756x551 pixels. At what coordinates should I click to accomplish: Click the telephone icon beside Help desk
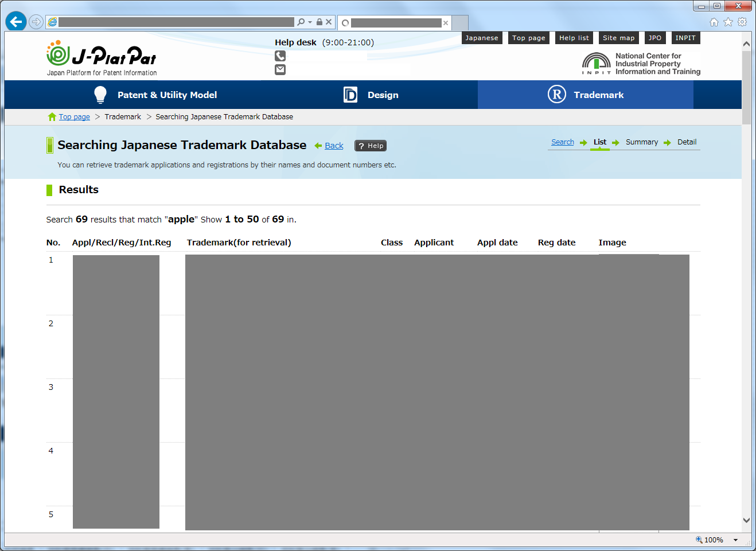[x=280, y=56]
